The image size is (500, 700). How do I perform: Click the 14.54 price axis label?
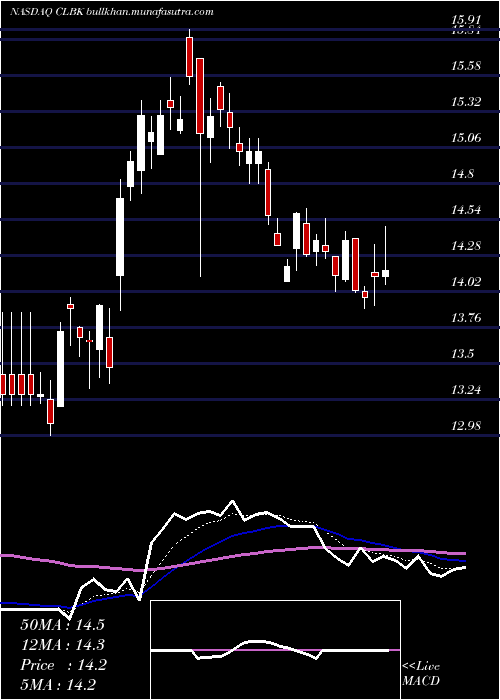coord(466,209)
